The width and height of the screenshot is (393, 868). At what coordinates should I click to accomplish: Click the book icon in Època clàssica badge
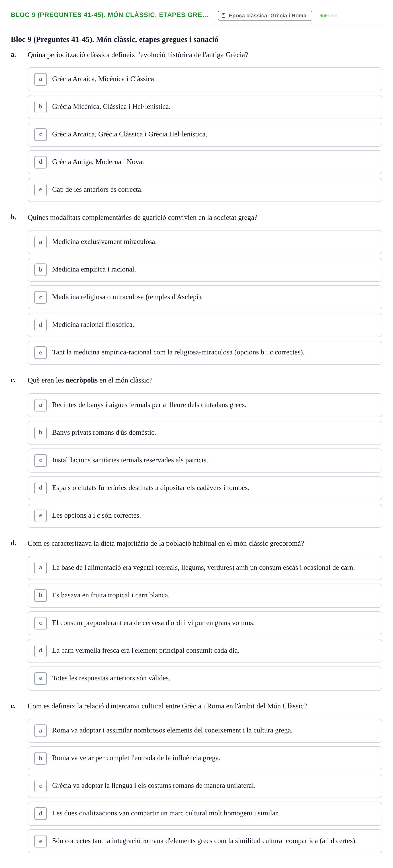(x=223, y=16)
